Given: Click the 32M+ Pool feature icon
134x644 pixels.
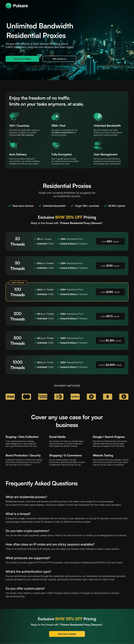Looking at the screenshot, I should click(56, 116).
